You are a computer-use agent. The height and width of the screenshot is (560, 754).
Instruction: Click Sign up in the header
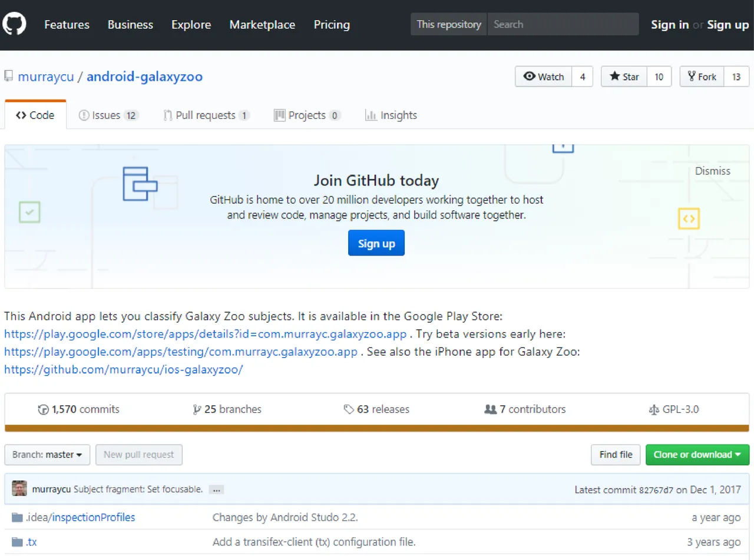point(728,25)
